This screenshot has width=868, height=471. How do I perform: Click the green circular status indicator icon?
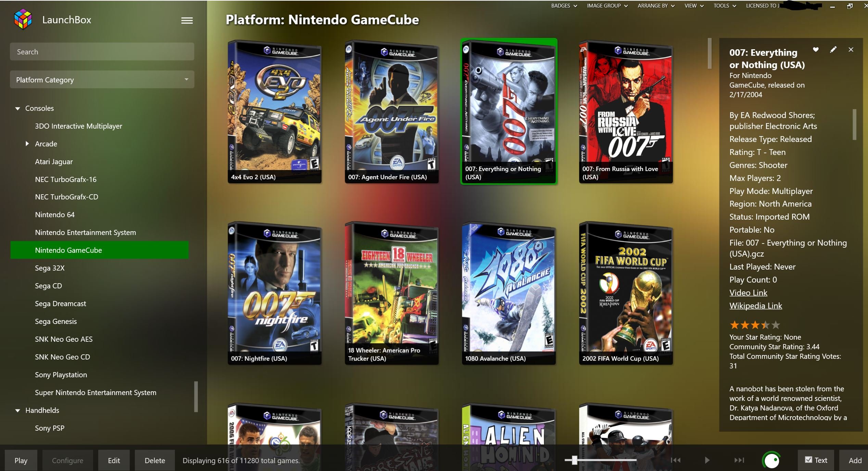pos(771,460)
